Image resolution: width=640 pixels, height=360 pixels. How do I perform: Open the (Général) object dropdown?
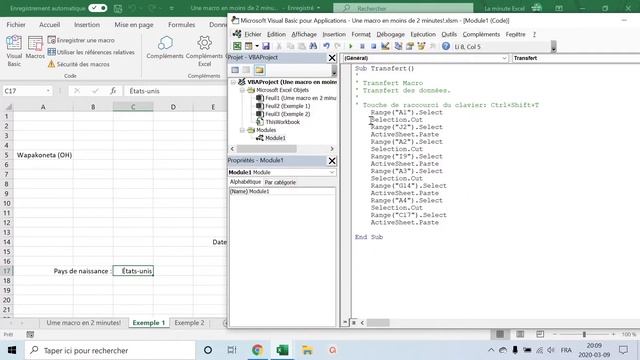tap(504, 58)
